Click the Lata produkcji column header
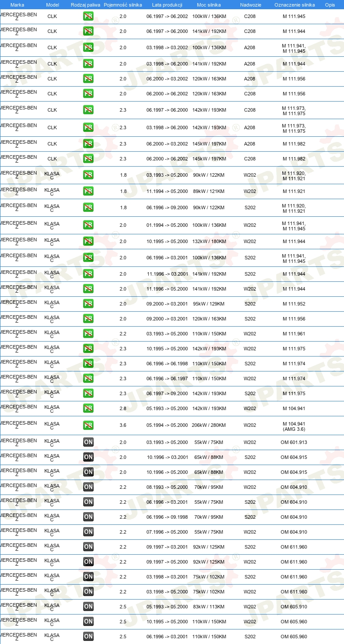 pyautogui.click(x=167, y=5)
